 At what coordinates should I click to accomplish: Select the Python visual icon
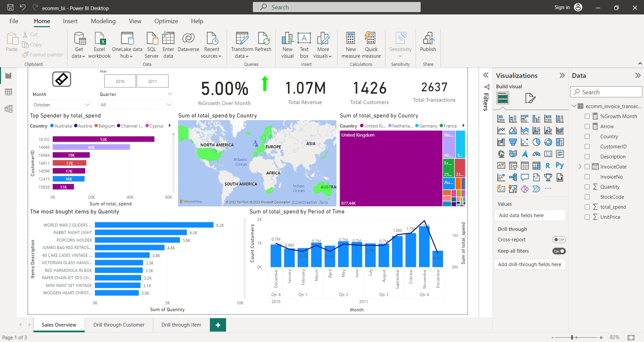[x=560, y=165]
